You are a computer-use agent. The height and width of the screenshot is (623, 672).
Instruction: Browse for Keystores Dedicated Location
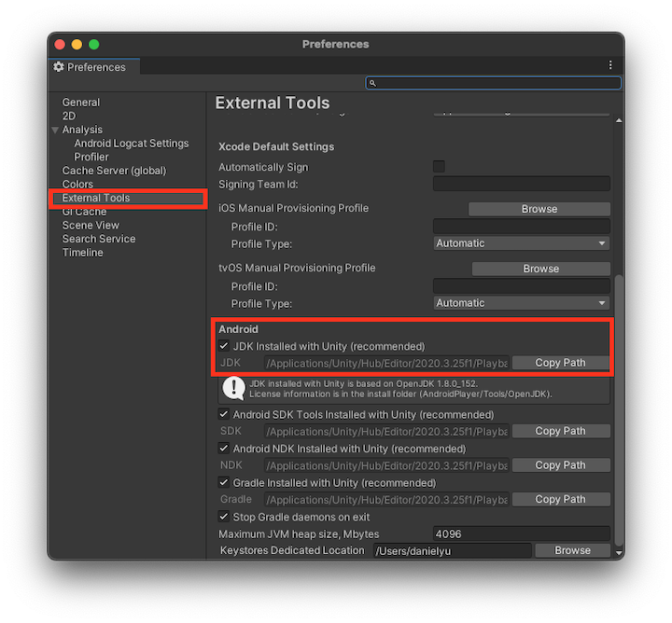point(572,550)
